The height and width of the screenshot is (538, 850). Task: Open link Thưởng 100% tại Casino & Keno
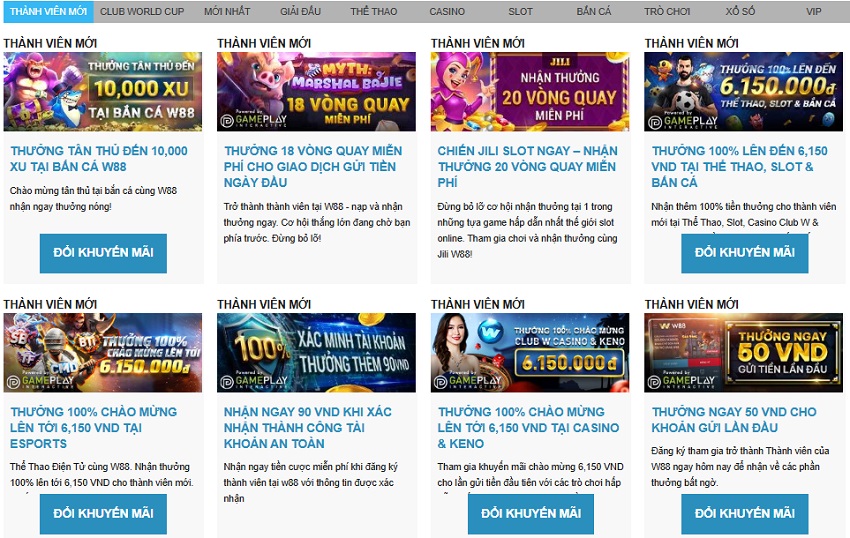[528, 427]
